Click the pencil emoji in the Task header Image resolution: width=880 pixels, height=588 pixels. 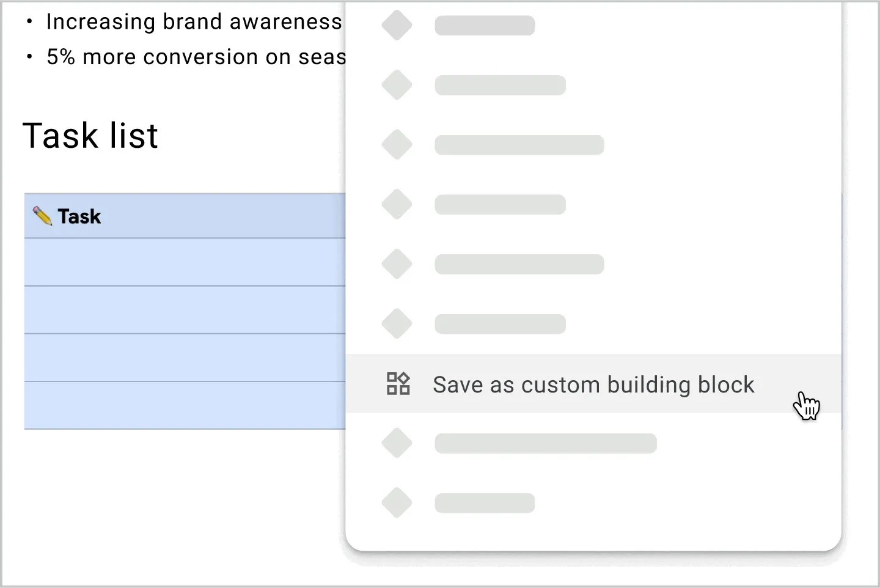click(x=40, y=216)
